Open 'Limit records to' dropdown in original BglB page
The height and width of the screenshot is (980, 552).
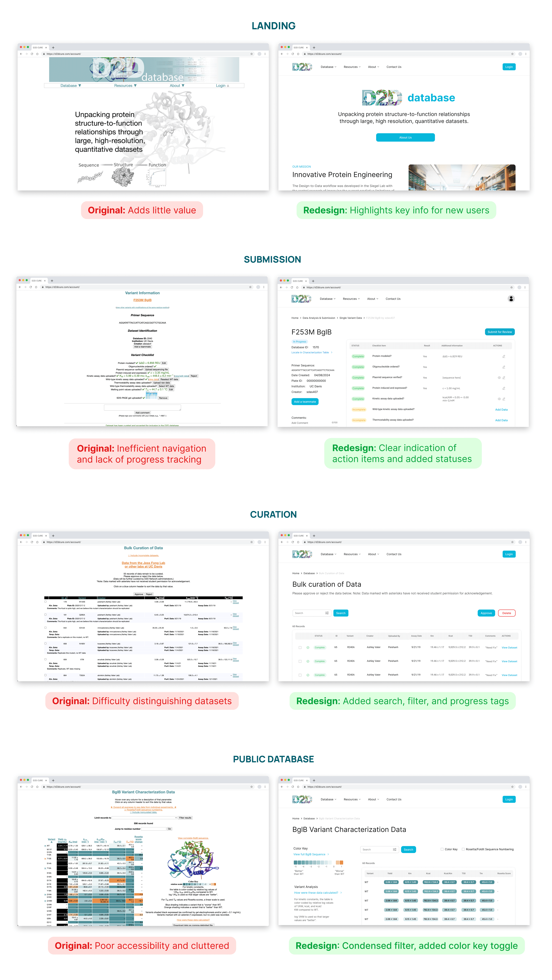pos(145,818)
